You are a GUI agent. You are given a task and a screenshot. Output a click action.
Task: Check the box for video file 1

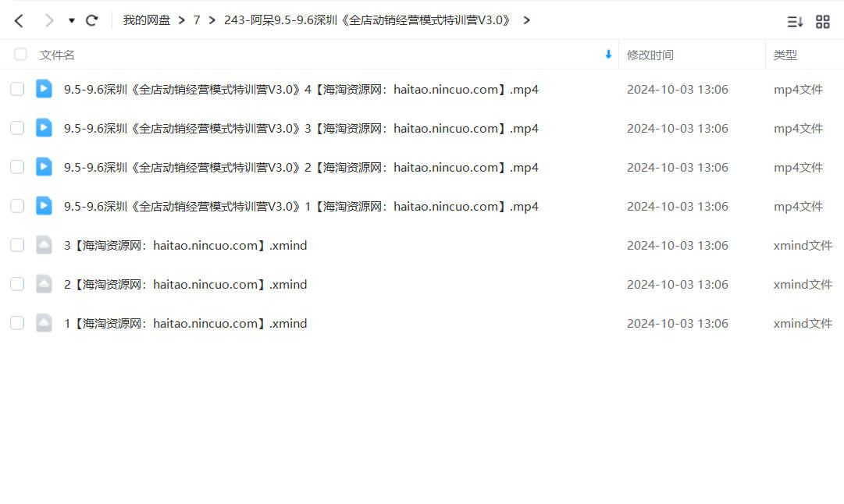pyautogui.click(x=17, y=206)
